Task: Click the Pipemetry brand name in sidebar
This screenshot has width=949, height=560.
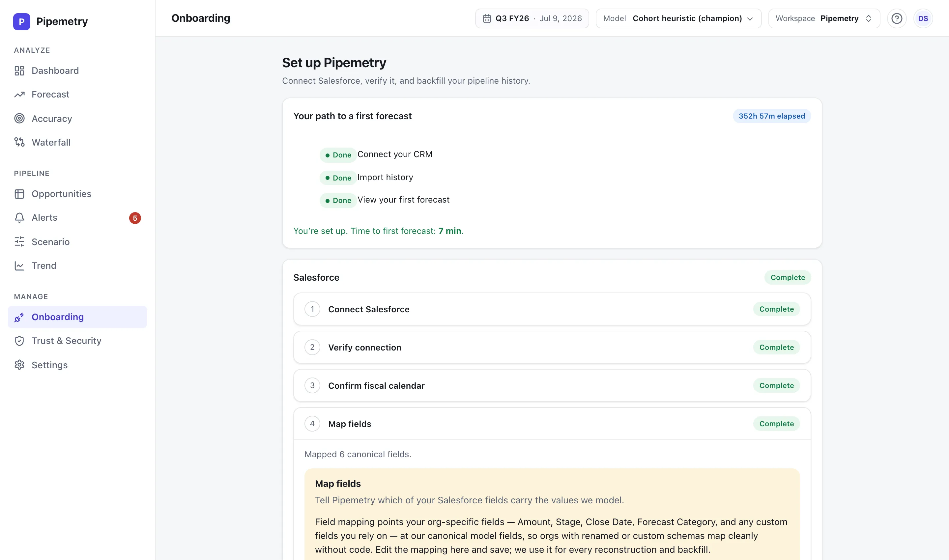Action: [62, 21]
